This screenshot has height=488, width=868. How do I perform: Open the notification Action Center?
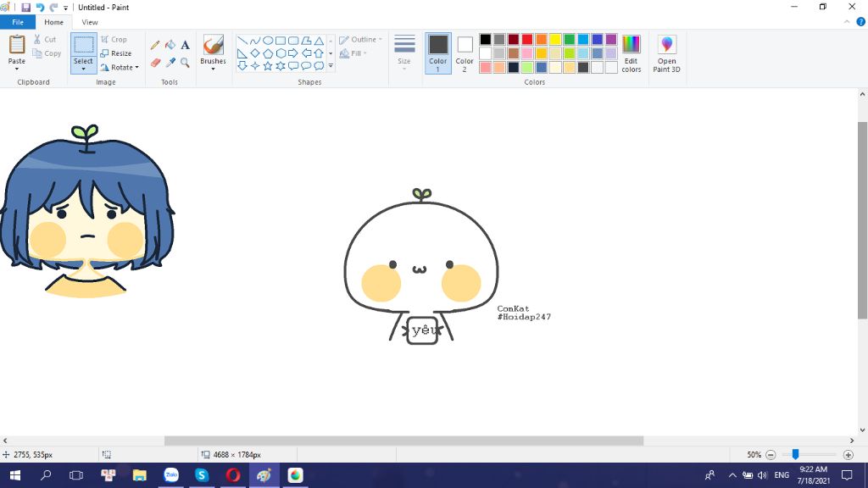[x=847, y=475]
